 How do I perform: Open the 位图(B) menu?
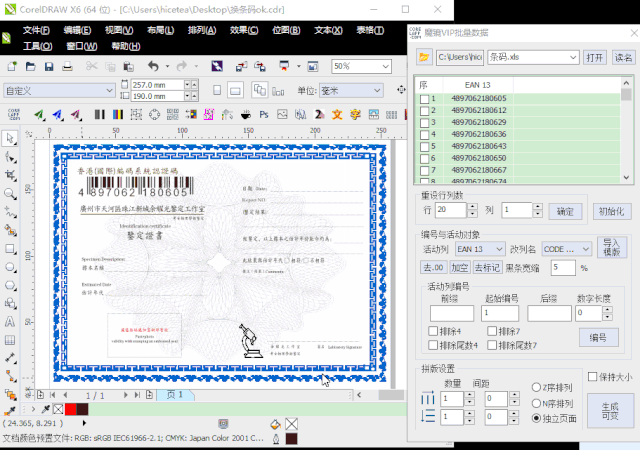pos(286,30)
